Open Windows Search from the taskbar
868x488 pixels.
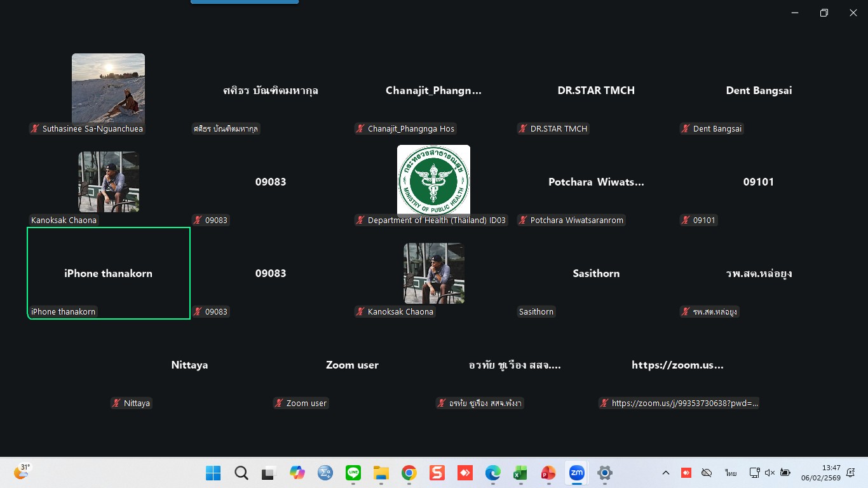pyautogui.click(x=241, y=473)
